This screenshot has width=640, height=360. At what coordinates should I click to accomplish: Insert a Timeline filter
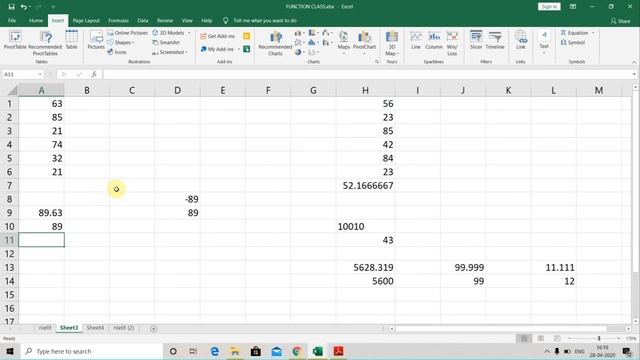(x=495, y=40)
